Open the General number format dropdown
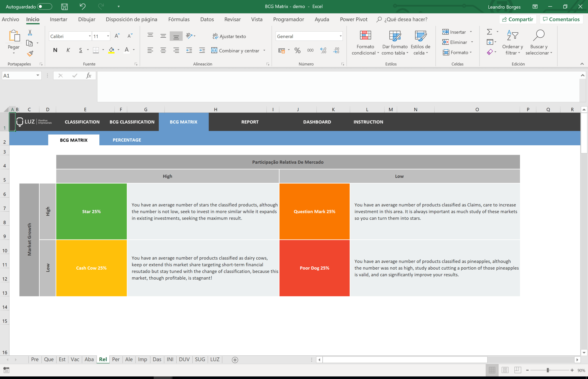 (x=340, y=36)
